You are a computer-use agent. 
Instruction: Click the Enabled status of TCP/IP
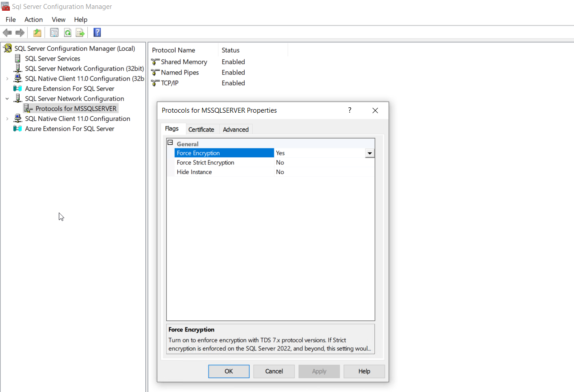pyautogui.click(x=234, y=83)
